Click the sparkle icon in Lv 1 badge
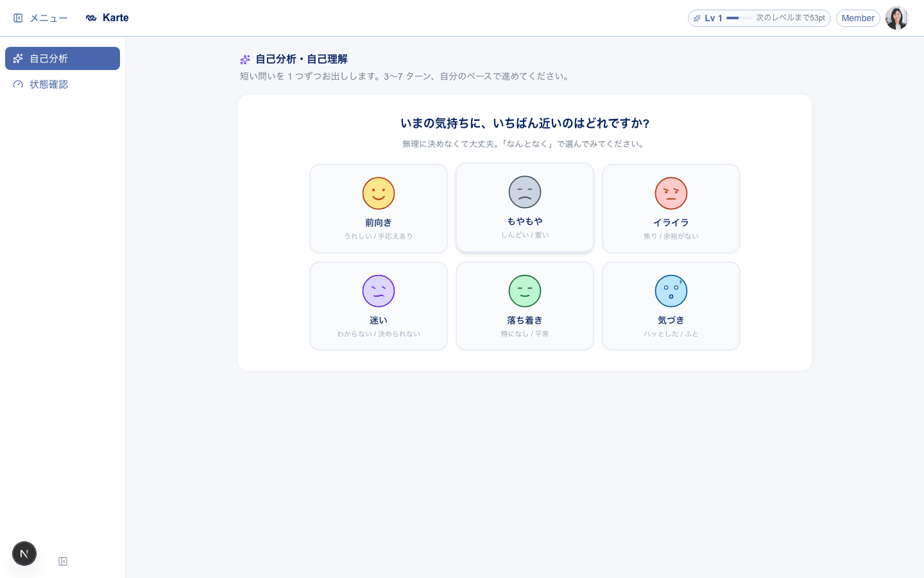Screen dimensions: 924x578 click(697, 18)
